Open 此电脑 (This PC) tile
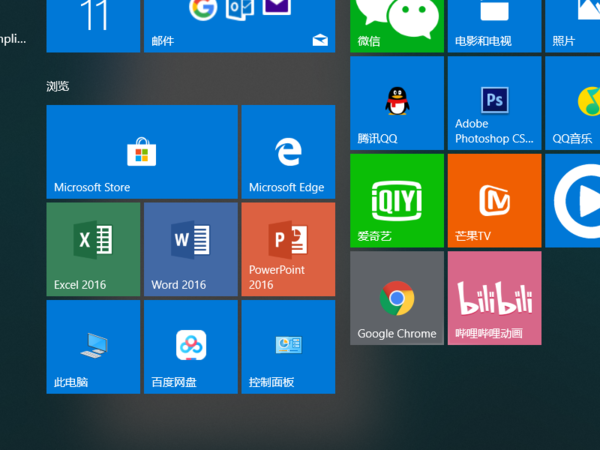 pyautogui.click(x=93, y=347)
